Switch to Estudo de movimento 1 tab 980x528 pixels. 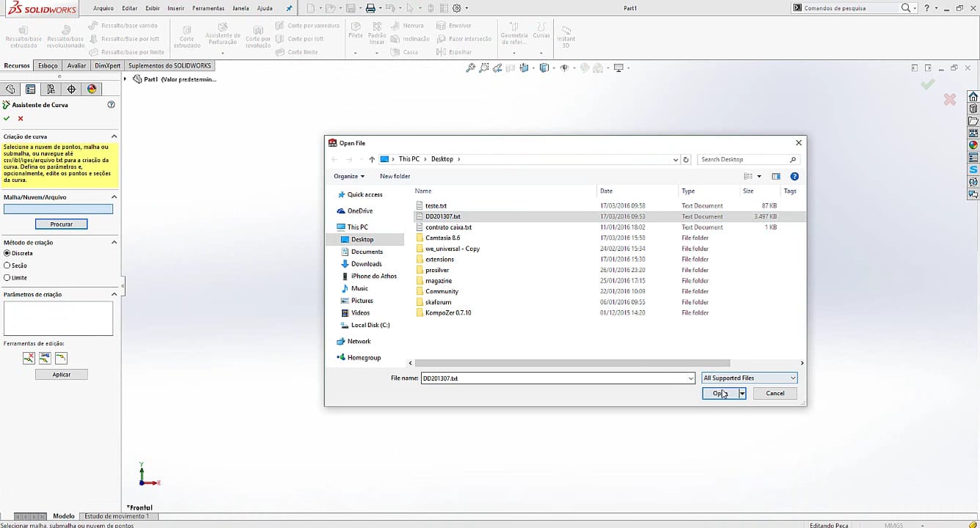tap(117, 516)
